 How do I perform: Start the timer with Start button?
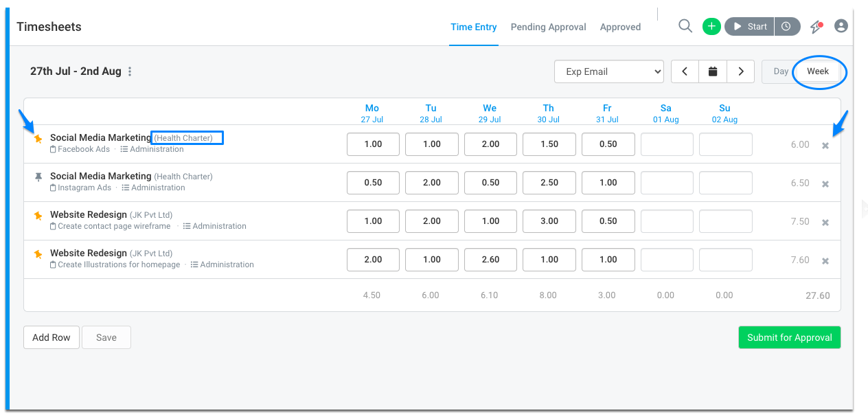[750, 27]
